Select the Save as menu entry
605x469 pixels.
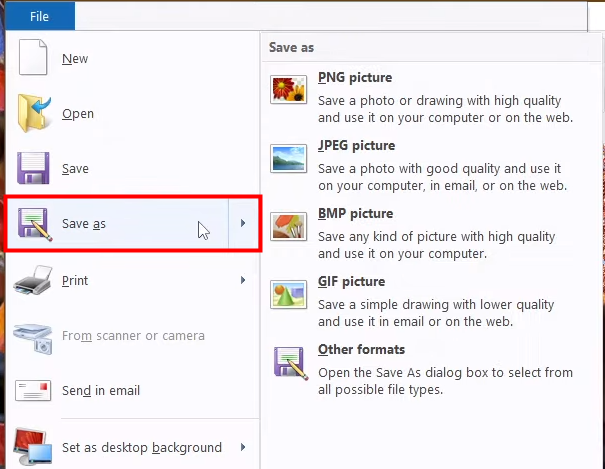118,224
